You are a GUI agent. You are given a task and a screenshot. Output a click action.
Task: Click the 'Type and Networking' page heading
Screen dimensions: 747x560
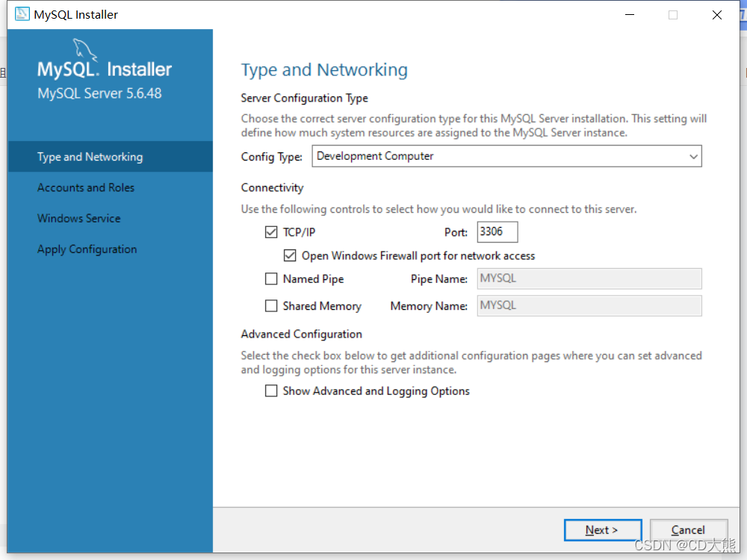point(324,70)
